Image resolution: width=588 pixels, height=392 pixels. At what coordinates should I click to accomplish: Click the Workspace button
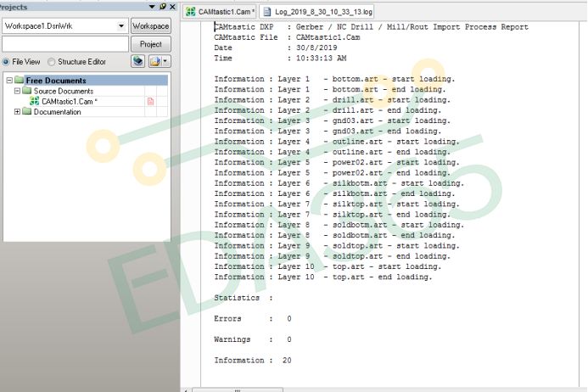point(151,26)
